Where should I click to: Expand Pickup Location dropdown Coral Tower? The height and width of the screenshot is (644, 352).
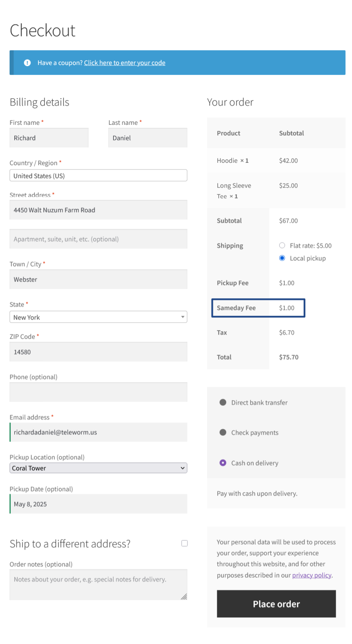click(x=98, y=468)
